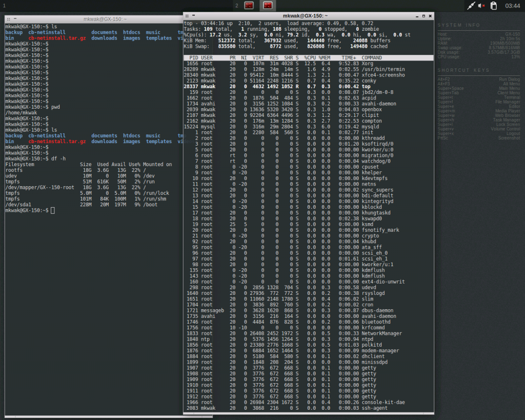Select the "mysqld" process row

point(308,127)
